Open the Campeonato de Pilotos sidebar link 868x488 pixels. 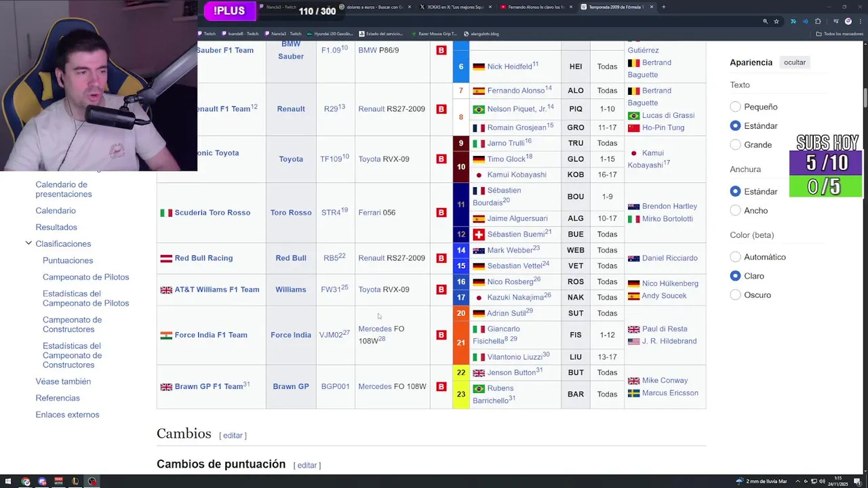point(85,277)
